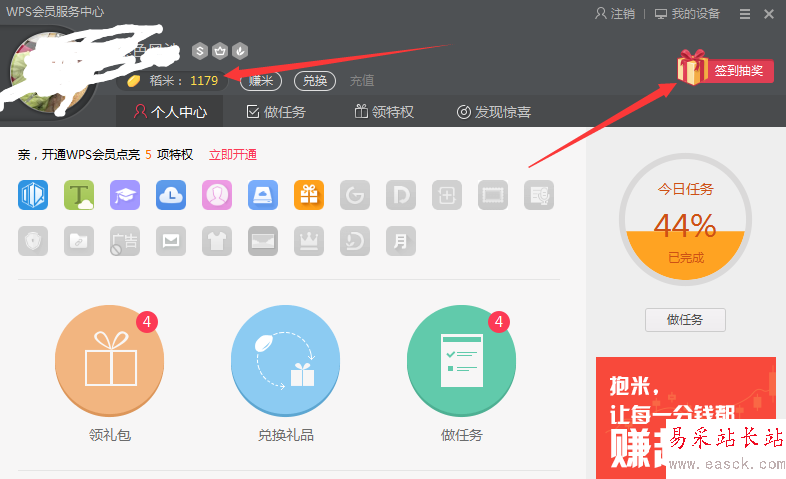
Task: Click the 赚米 button
Action: 261,81
